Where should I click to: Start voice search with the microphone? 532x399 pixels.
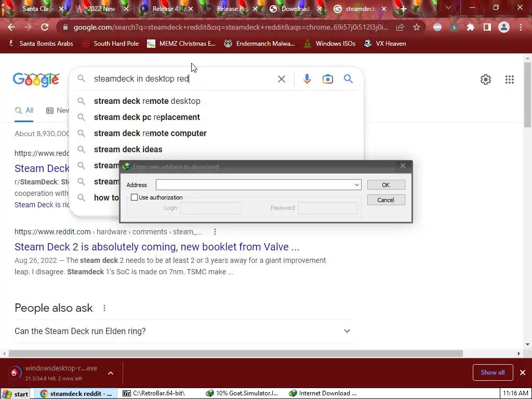pyautogui.click(x=307, y=79)
